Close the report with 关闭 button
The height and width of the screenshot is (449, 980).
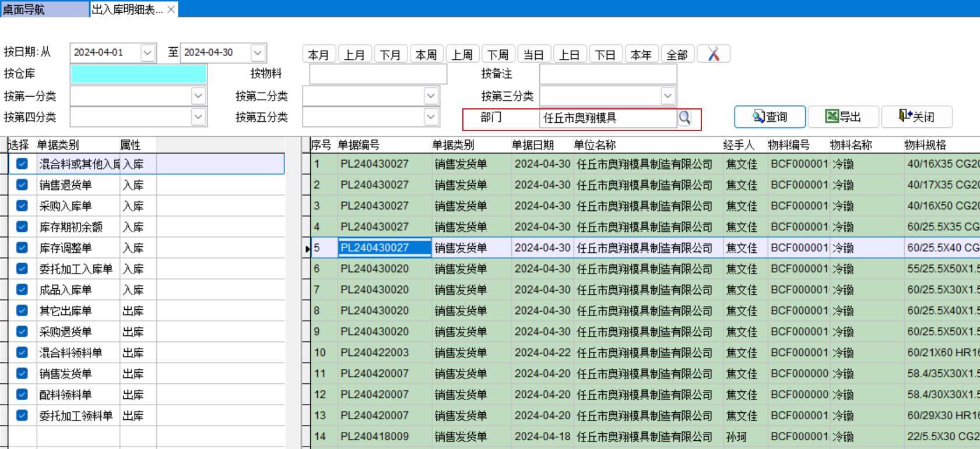coord(916,117)
